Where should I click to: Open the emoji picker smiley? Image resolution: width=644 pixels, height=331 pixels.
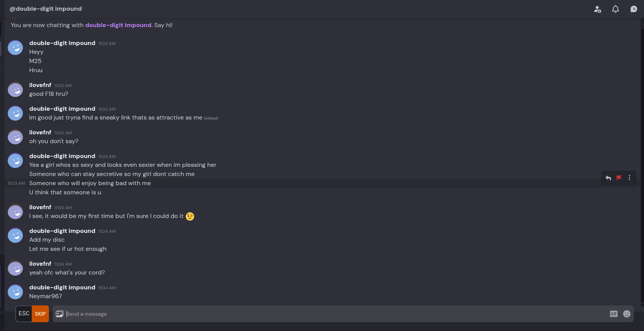pyautogui.click(x=627, y=314)
